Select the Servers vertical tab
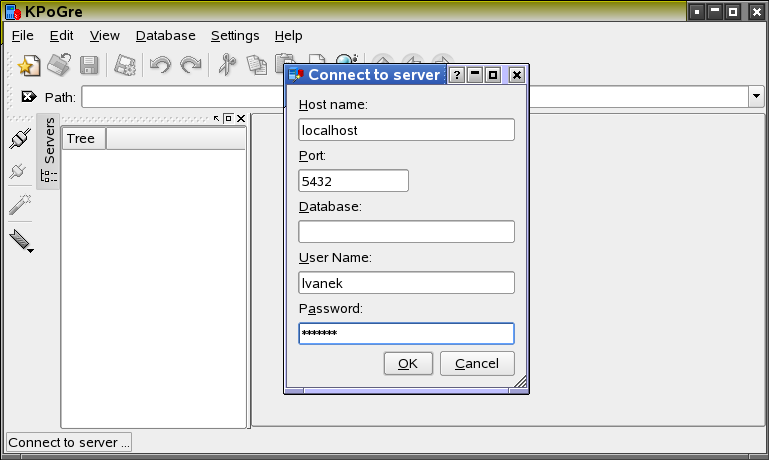The width and height of the screenshot is (769, 460). (49, 141)
